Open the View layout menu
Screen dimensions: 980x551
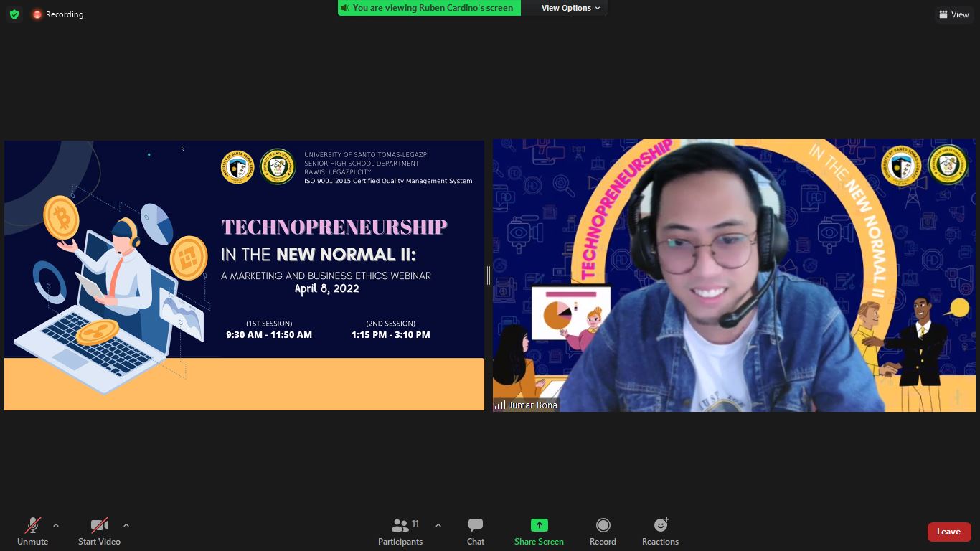953,14
